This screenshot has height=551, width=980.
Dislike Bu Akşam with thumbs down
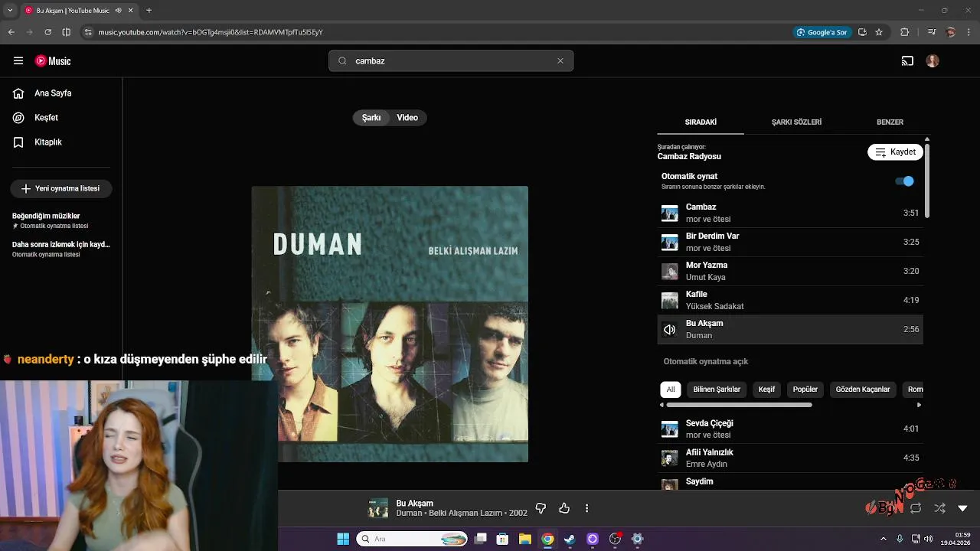[541, 508]
